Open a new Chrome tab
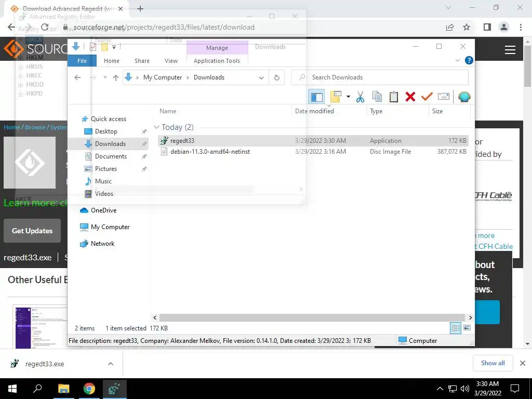Screen dimensions: 532x399 [x=140, y=9]
